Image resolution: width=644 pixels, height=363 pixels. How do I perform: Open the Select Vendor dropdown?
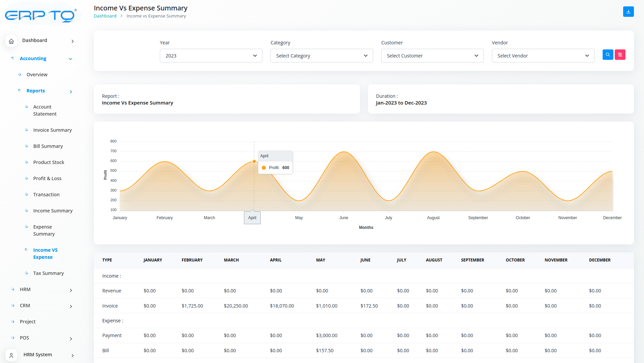543,56
